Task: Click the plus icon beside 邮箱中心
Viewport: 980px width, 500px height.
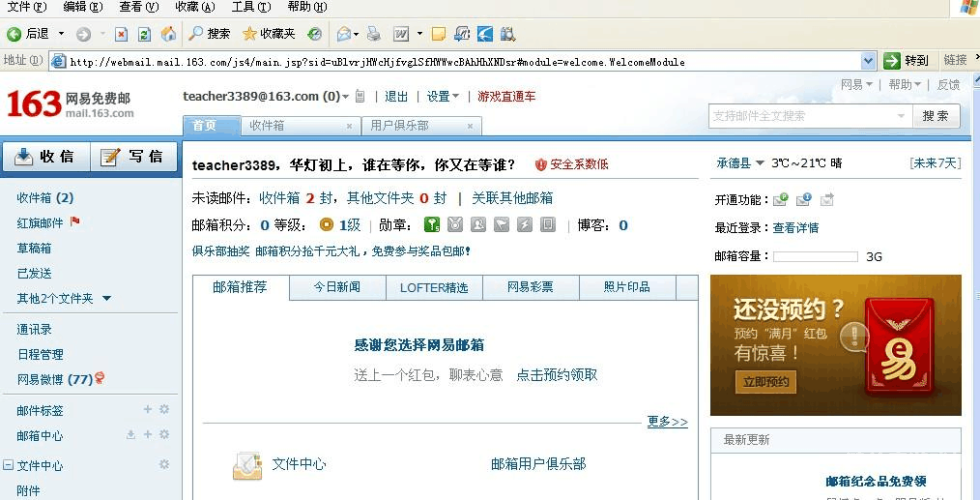Action: tap(148, 434)
